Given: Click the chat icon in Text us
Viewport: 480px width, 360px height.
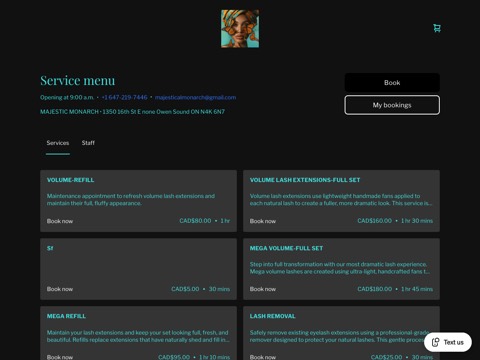Looking at the screenshot, I should [435, 342].
